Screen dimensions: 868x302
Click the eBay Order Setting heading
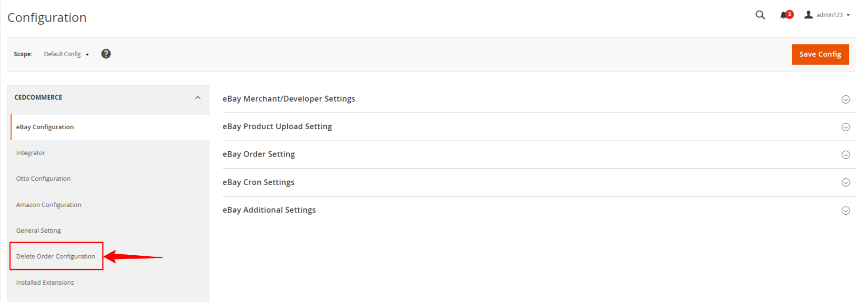(259, 154)
